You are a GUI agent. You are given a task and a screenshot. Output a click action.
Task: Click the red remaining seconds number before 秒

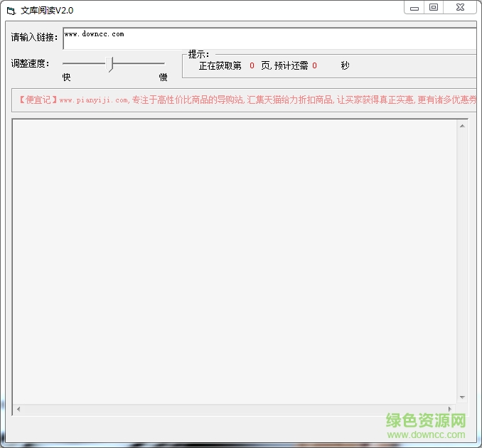(x=314, y=66)
